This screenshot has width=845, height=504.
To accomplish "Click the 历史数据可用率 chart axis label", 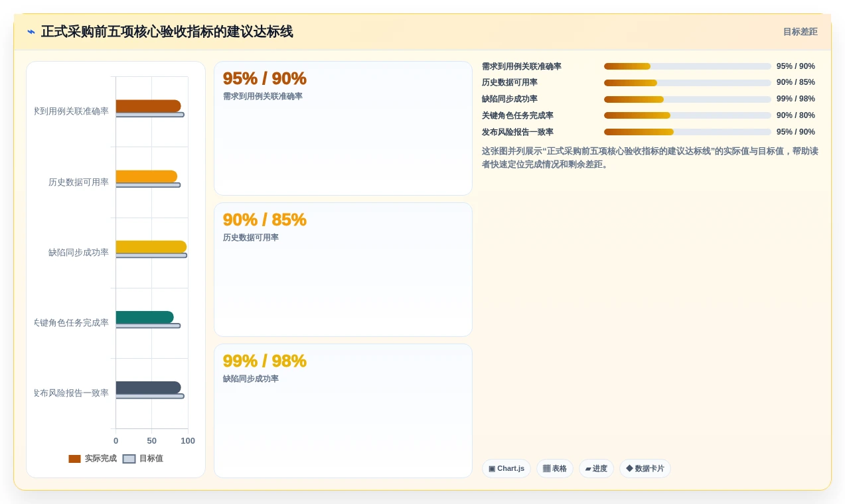I will (78, 182).
